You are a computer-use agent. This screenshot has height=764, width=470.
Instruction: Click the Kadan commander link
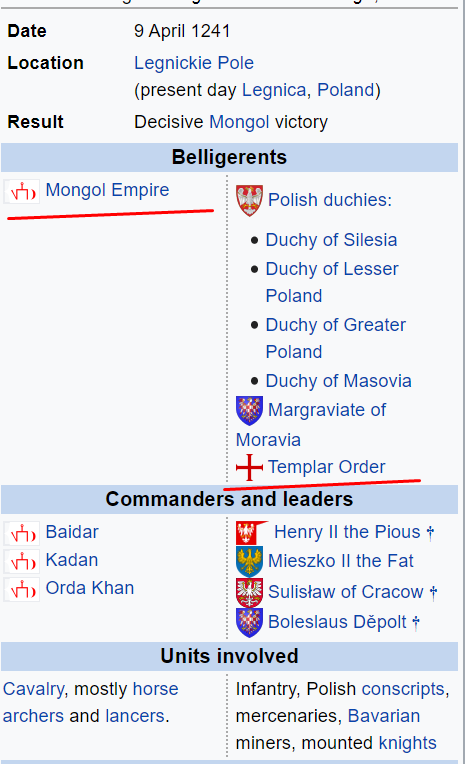[72, 560]
